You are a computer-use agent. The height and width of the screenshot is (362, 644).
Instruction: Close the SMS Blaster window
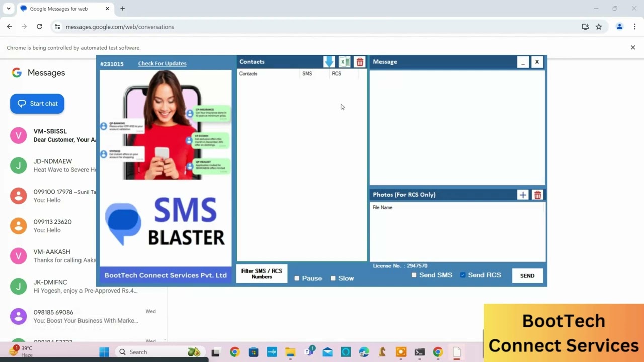click(537, 62)
